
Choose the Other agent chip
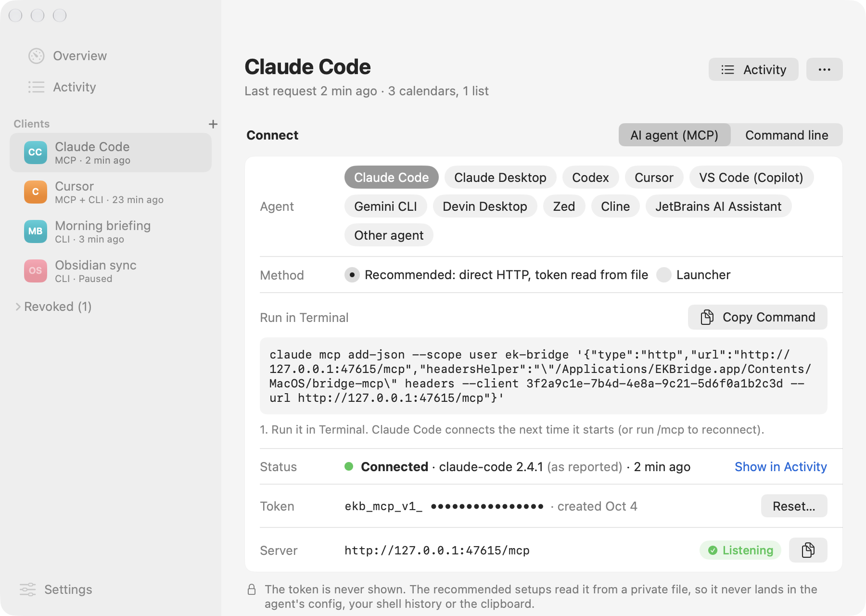389,235
